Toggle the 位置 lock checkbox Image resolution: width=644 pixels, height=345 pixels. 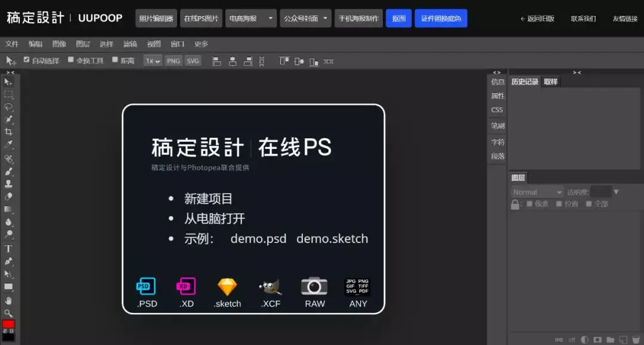(559, 203)
